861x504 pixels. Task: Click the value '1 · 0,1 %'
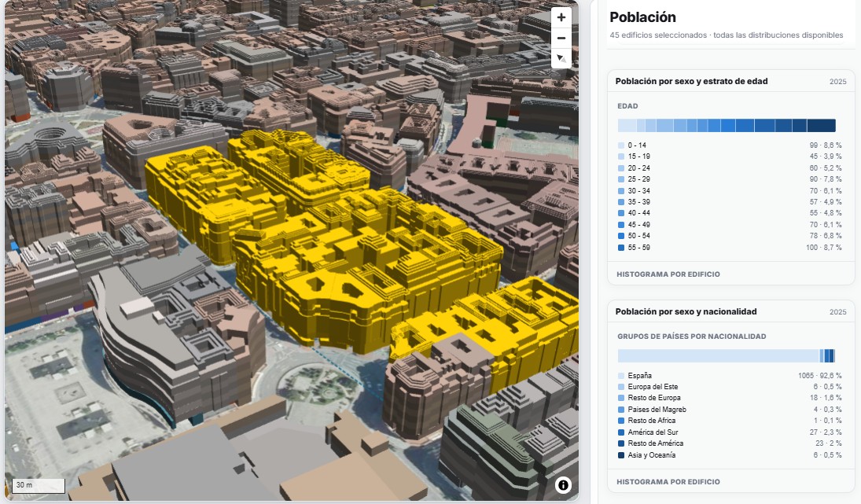click(827, 421)
